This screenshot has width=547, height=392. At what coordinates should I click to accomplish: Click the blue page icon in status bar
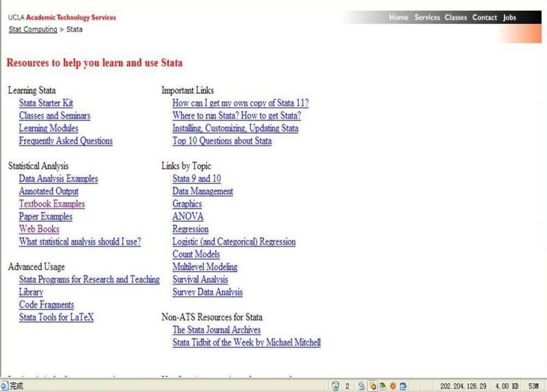[403, 386]
